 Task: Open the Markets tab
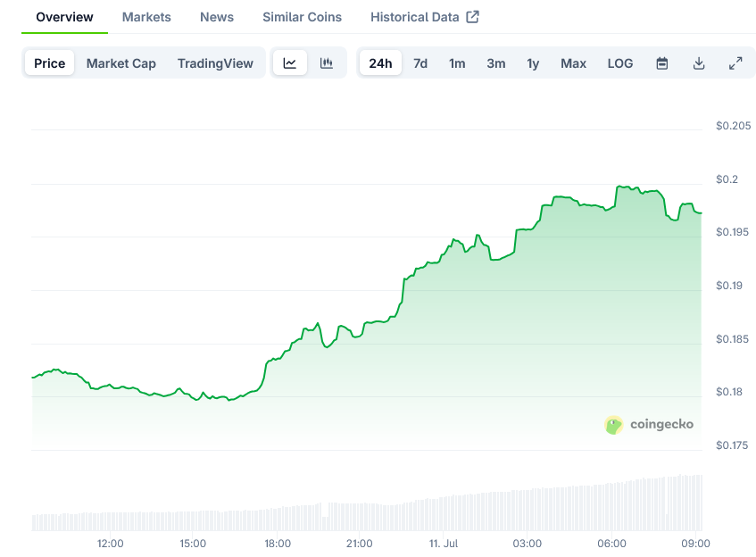(146, 17)
